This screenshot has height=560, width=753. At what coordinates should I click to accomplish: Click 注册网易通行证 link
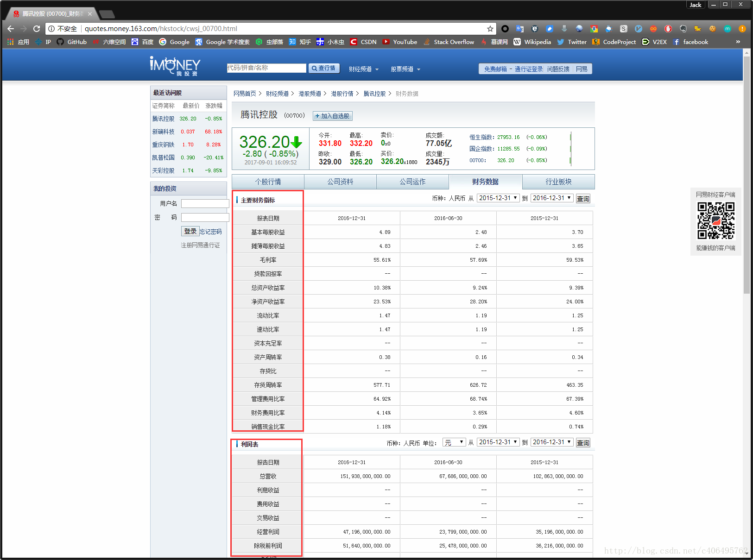click(x=200, y=245)
